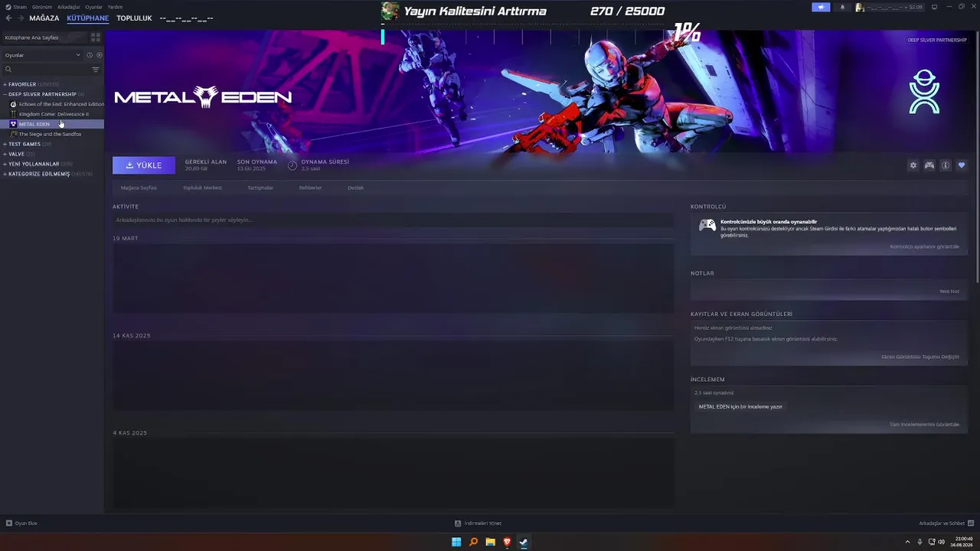The image size is (980, 551).
Task: Open İndirmeleri Yönet downloads manager
Action: 478,523
